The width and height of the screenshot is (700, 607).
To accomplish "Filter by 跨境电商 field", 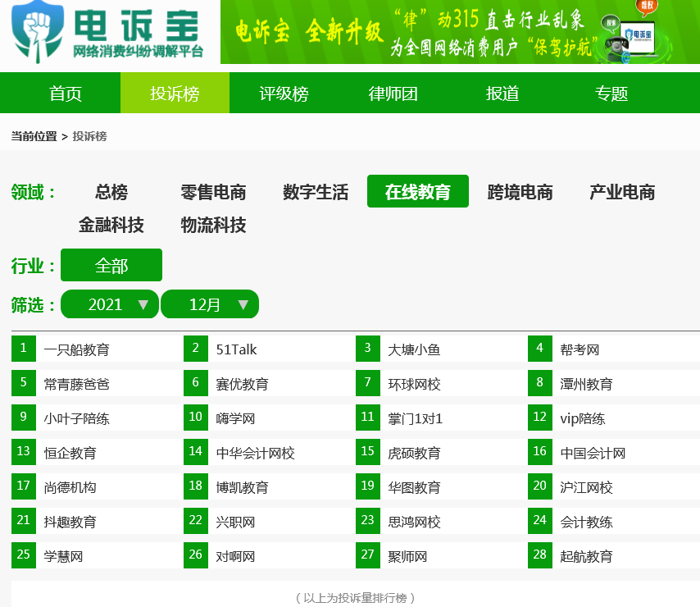I will pos(520,192).
